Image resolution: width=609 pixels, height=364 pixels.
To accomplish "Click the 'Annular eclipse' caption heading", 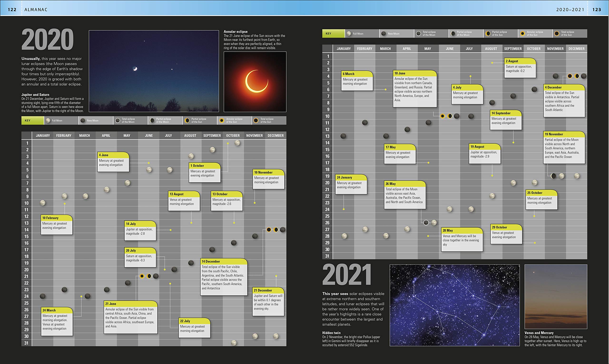I will coord(236,32).
